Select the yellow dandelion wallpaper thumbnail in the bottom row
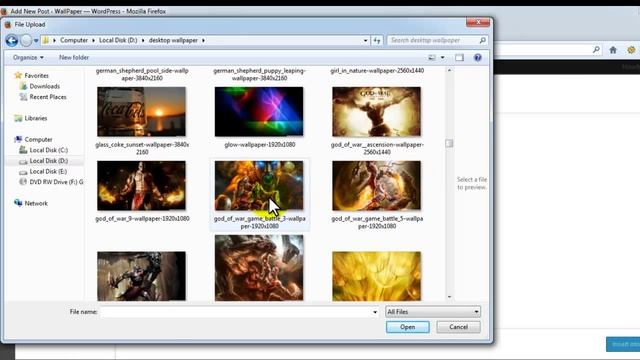The width and height of the screenshot is (640, 360). tap(376, 276)
